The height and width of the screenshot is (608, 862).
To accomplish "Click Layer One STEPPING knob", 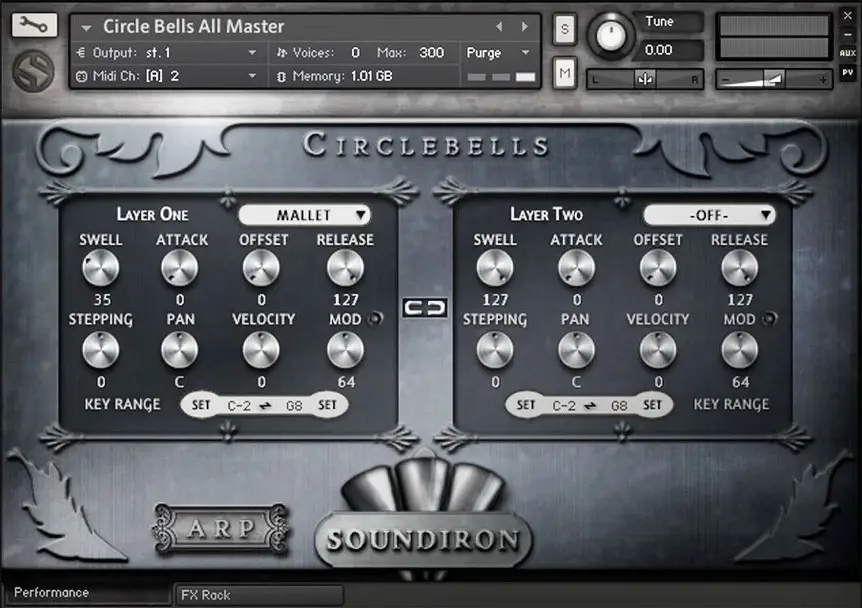I will coord(101,350).
